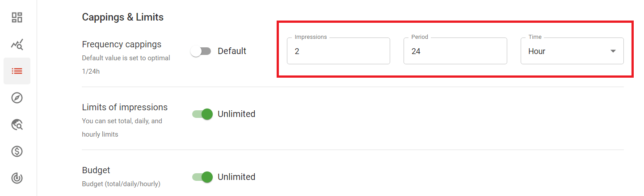Click the Cappings & Limits heading
644x196 pixels.
coord(123,17)
